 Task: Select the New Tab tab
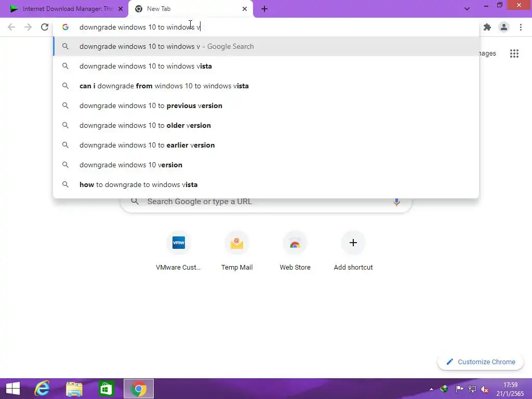190,9
